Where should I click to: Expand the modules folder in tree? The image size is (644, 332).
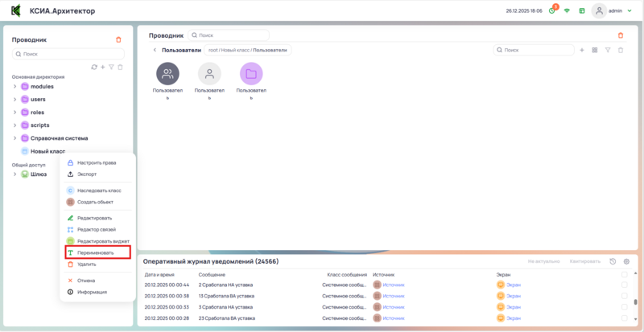(x=14, y=86)
